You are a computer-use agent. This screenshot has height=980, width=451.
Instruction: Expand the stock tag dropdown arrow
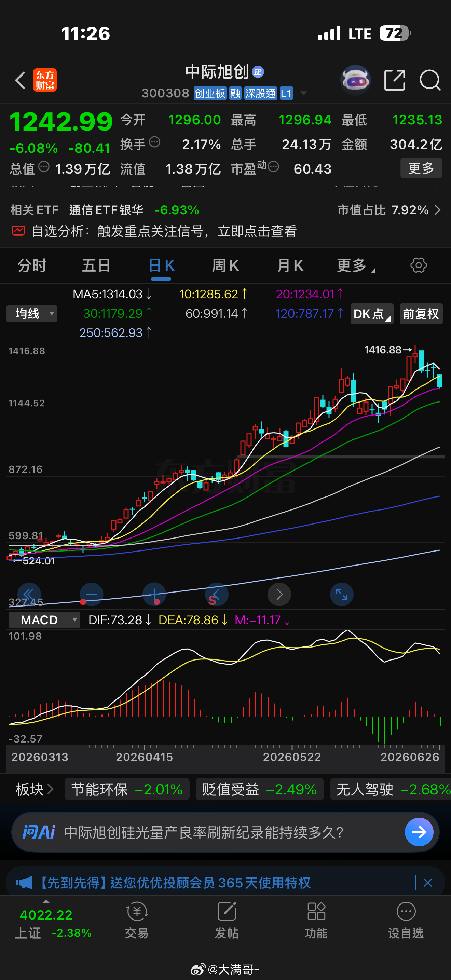click(303, 93)
